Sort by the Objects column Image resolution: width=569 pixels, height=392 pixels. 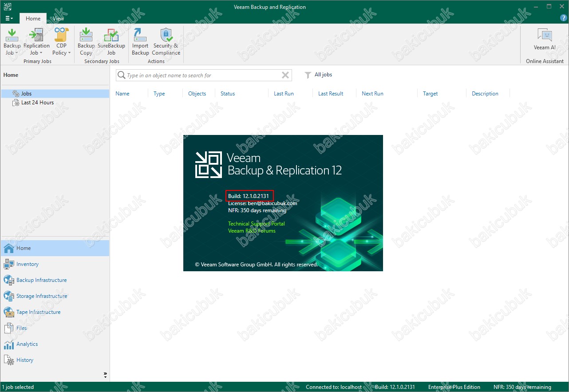197,94
